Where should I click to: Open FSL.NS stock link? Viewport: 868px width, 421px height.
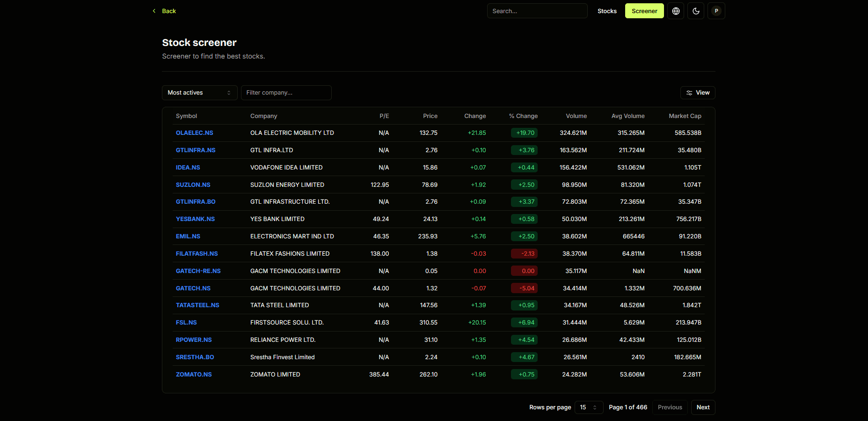[x=186, y=323]
